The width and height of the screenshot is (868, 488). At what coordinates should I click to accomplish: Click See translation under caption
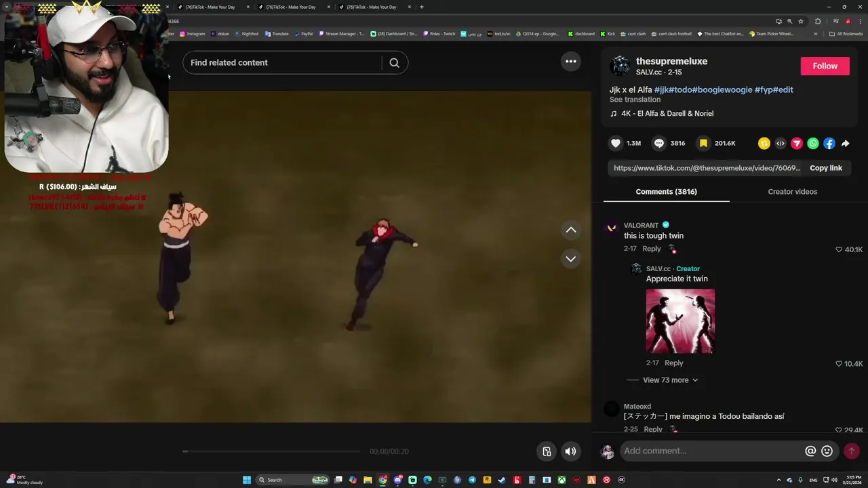[x=635, y=100]
